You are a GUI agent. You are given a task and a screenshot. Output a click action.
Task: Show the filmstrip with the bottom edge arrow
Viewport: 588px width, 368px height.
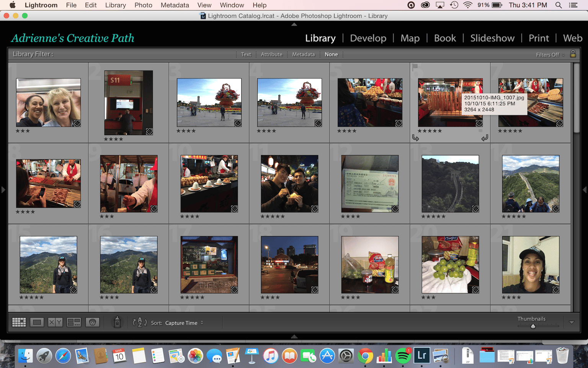(294, 337)
